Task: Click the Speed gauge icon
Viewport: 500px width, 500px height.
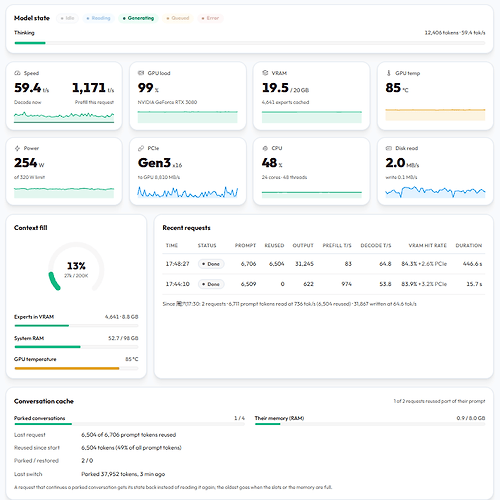Action: (x=17, y=73)
